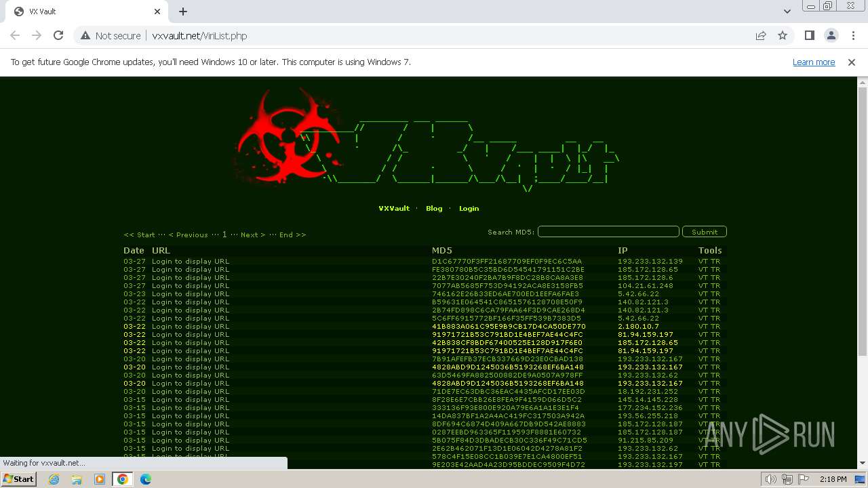868x488 pixels.
Task: Open the VXVault menu link
Action: pos(394,209)
